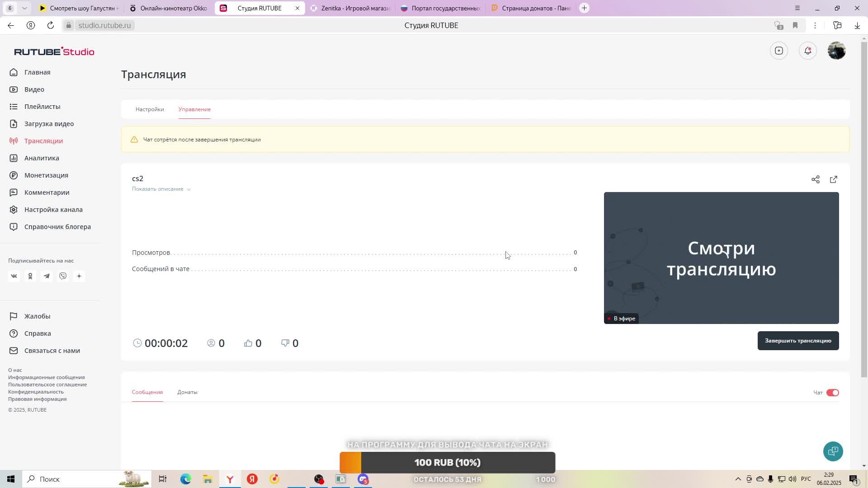868x488 pixels.
Task: Open the Главная sidebar item
Action: 37,72
